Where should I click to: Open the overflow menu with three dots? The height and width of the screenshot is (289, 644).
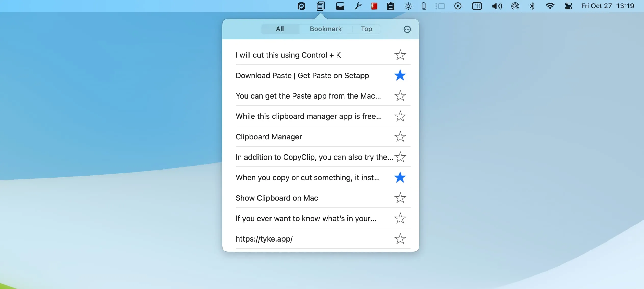coord(407,29)
